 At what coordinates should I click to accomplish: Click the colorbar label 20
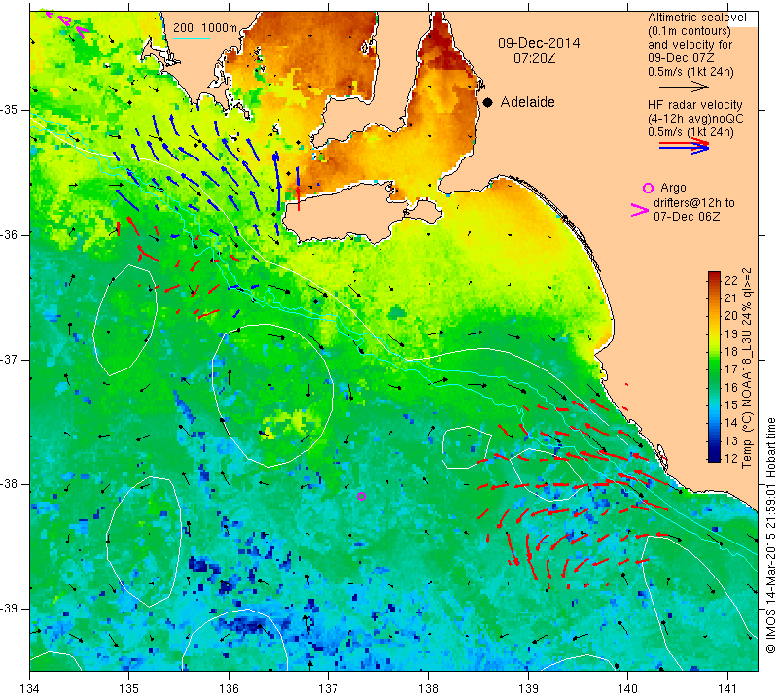pos(731,316)
